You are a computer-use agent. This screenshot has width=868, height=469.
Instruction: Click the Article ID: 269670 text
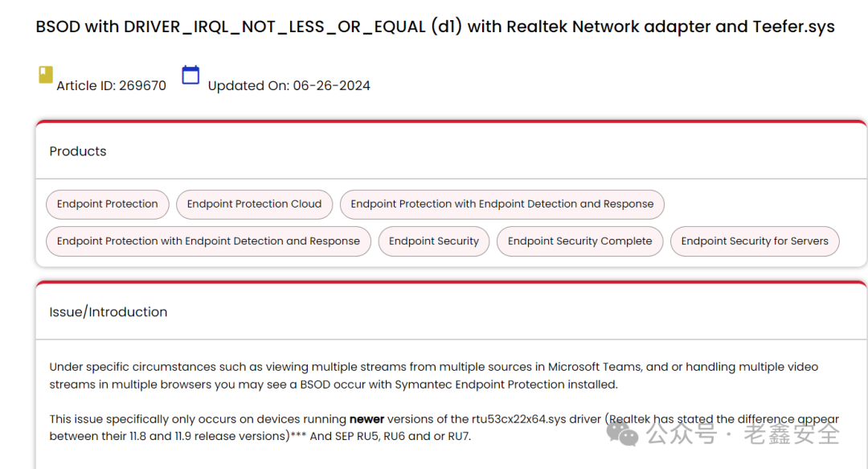coord(111,86)
